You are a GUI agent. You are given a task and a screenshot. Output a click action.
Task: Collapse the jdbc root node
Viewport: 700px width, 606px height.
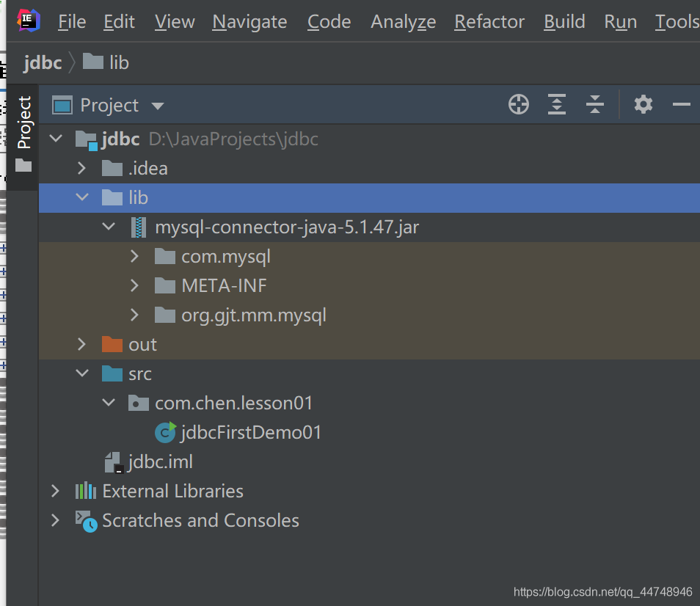(56, 138)
